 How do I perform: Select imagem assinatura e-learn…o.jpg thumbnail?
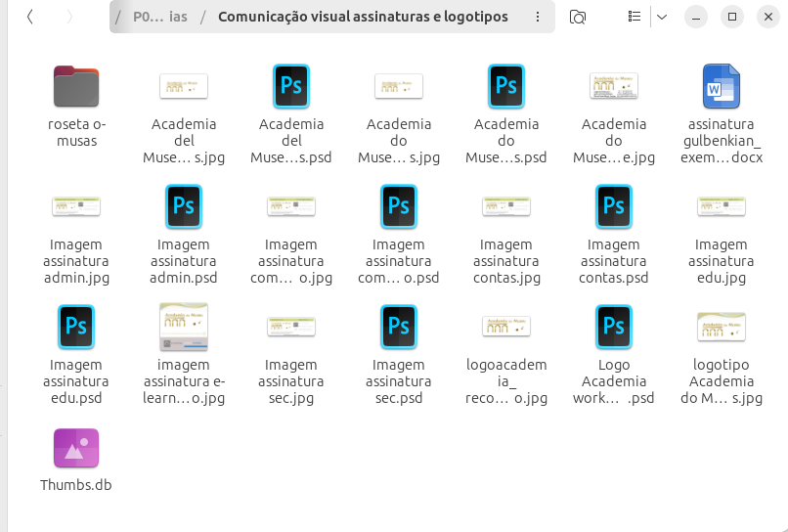pyautogui.click(x=184, y=327)
